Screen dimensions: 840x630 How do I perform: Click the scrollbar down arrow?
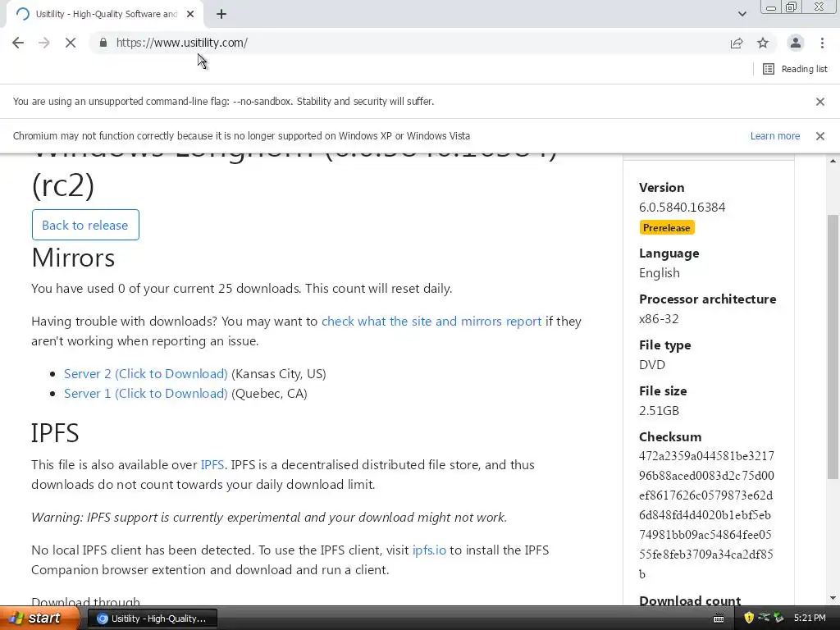click(x=833, y=598)
